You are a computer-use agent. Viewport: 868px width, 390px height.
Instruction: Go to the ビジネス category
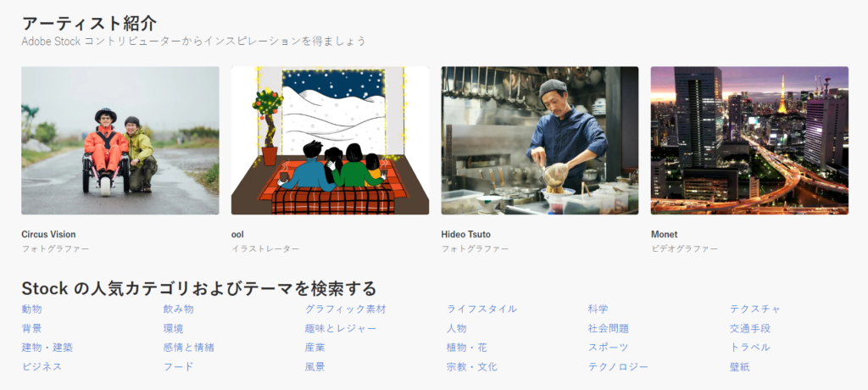point(42,367)
